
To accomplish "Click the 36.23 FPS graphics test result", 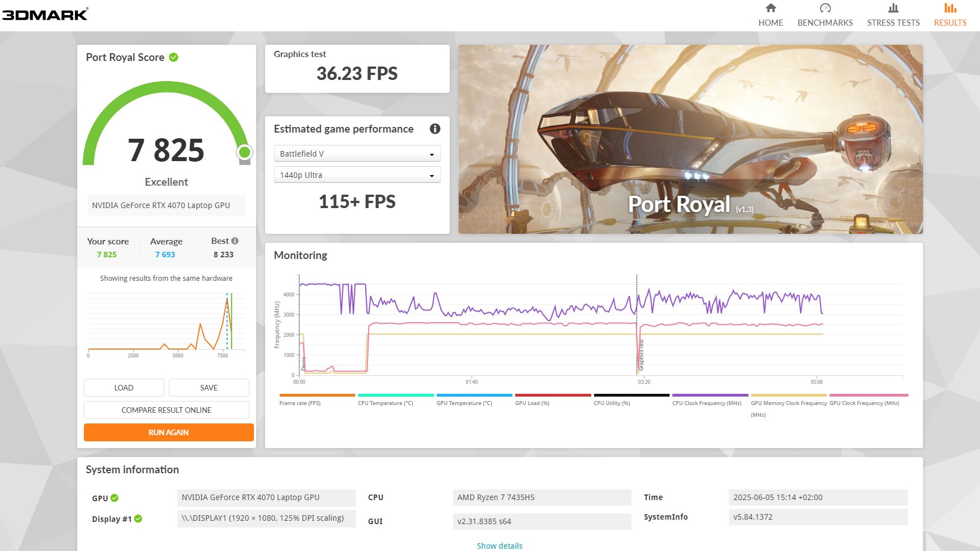I will [x=357, y=73].
